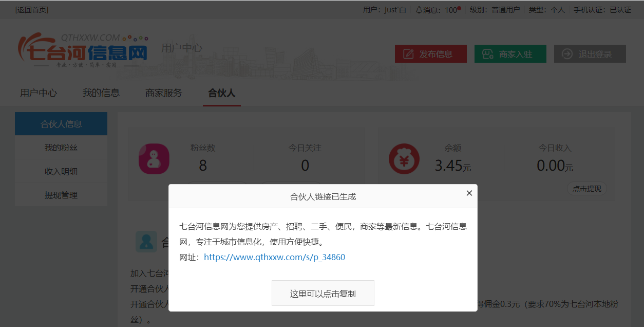This screenshot has height=327, width=644.
Task: Click the 点击提现 withdraw button
Action: point(586,189)
